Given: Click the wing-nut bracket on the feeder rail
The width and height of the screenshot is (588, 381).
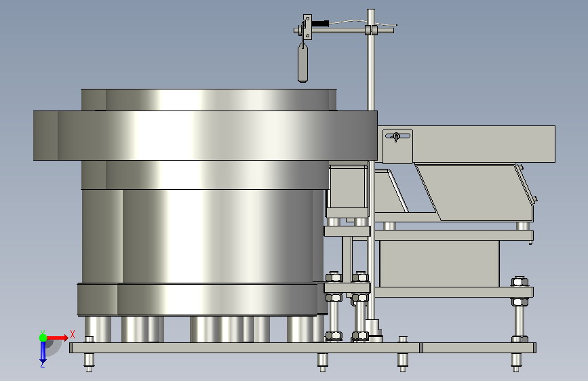Looking at the screenshot, I should 397,146.
